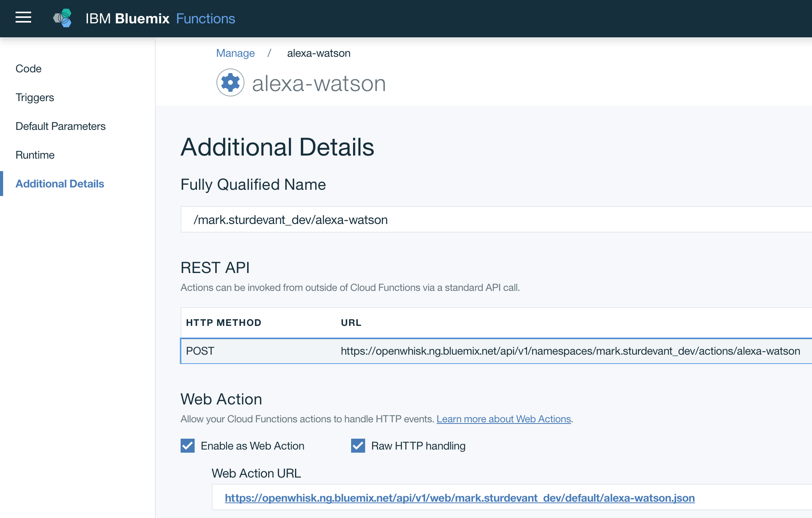
Task: Click the REST API URL text
Action: 570,351
